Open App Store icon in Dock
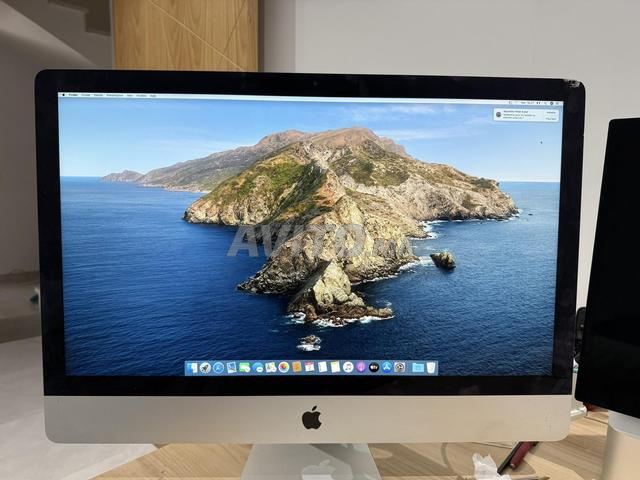 tap(387, 367)
